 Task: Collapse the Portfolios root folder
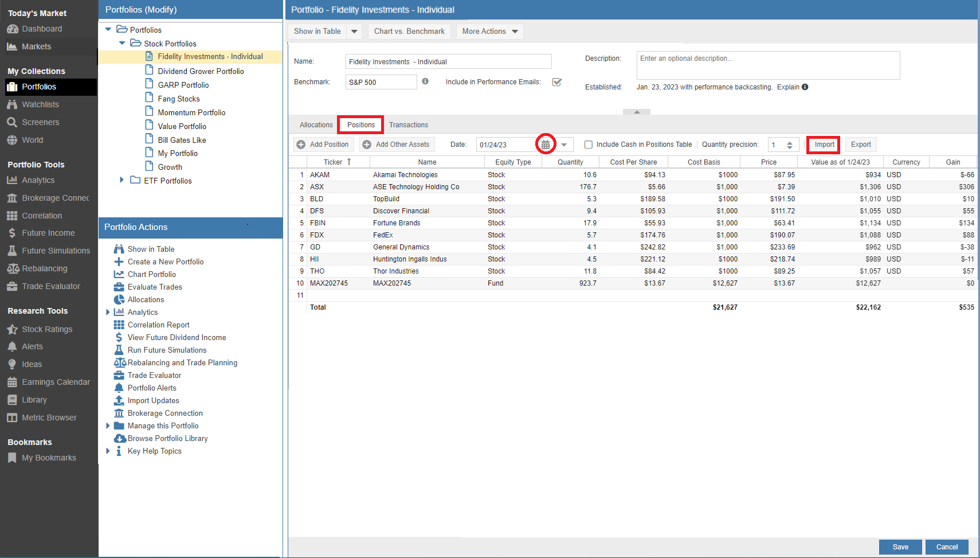108,30
